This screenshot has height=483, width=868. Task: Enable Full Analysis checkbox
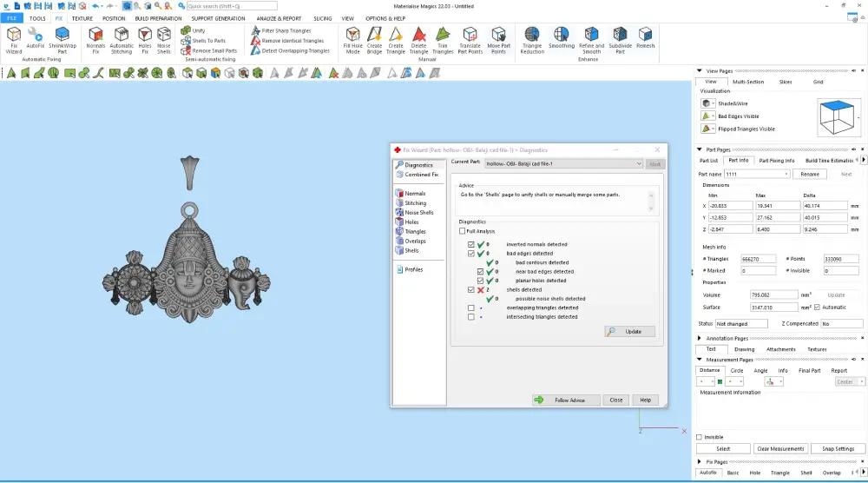click(463, 231)
